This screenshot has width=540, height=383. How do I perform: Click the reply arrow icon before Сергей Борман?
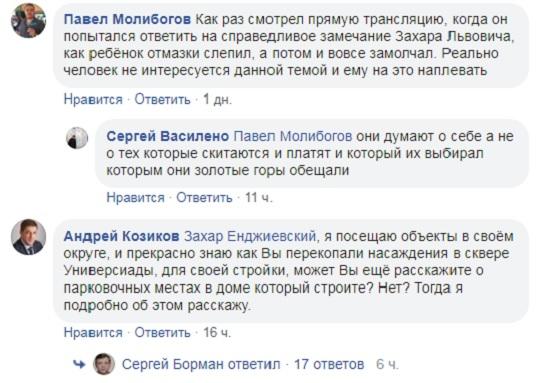[x=80, y=364]
